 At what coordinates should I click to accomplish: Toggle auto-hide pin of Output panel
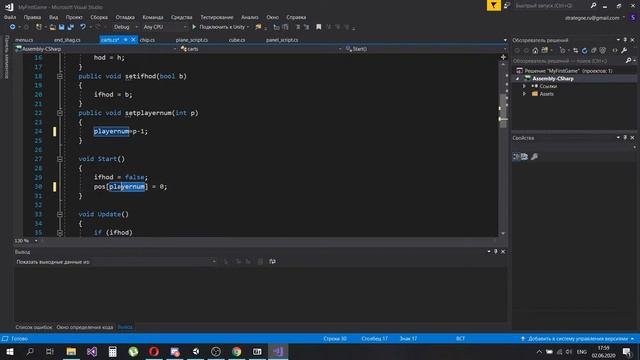click(496, 251)
